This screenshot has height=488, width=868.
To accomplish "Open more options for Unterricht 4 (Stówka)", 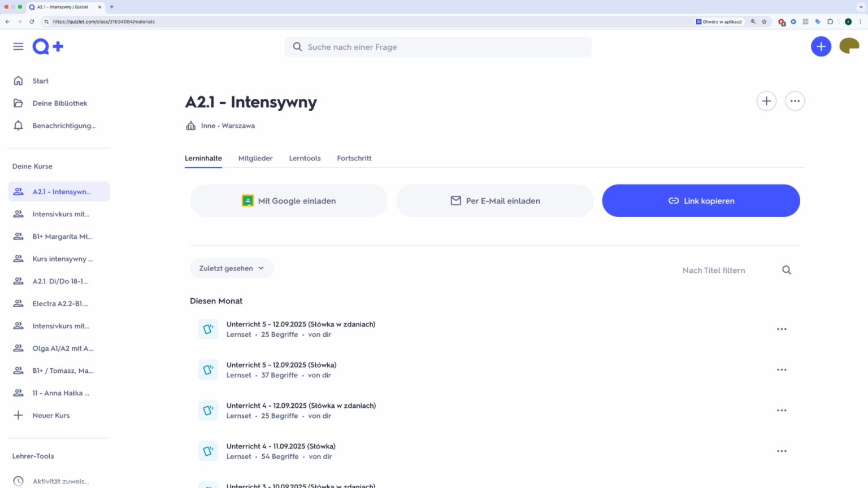I will [782, 451].
